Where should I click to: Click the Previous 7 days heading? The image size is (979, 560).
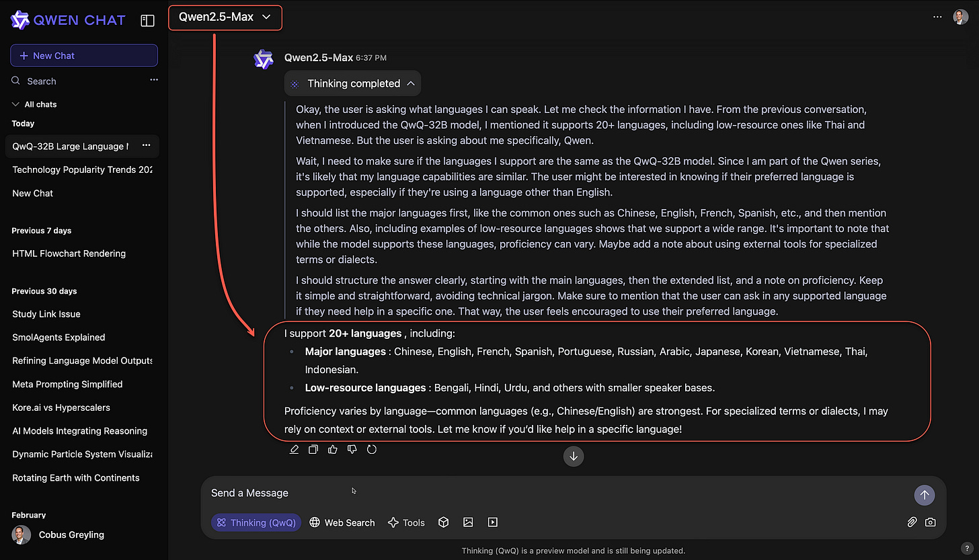point(42,231)
